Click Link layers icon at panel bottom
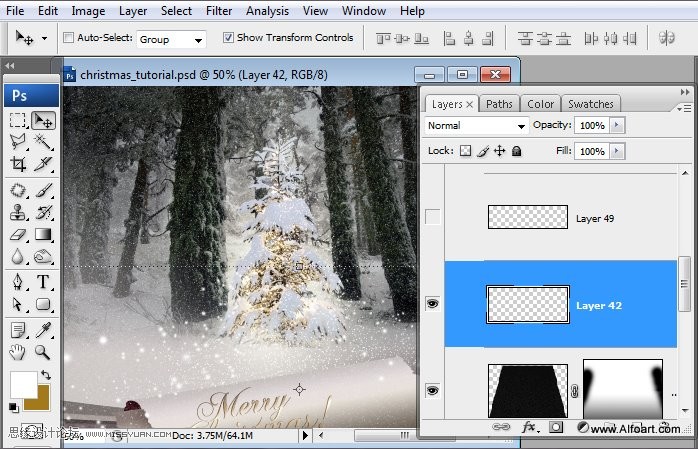The width and height of the screenshot is (698, 449). pos(501,427)
